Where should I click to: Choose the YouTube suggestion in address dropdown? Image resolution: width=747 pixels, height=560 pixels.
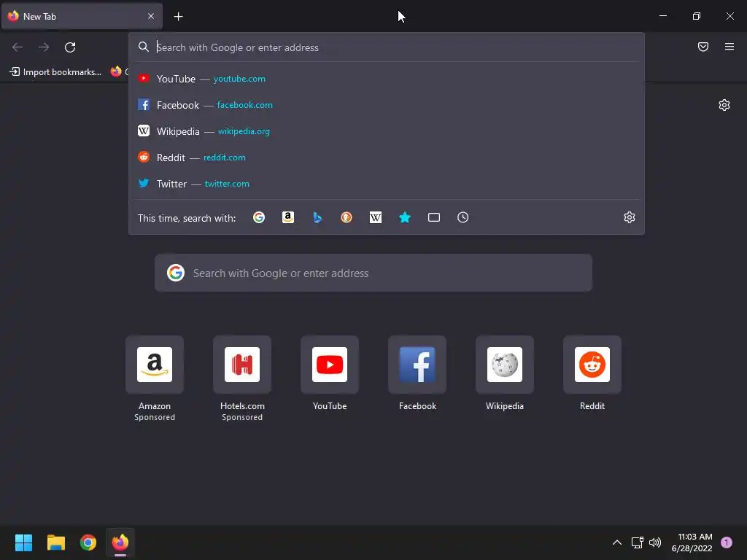coord(387,79)
